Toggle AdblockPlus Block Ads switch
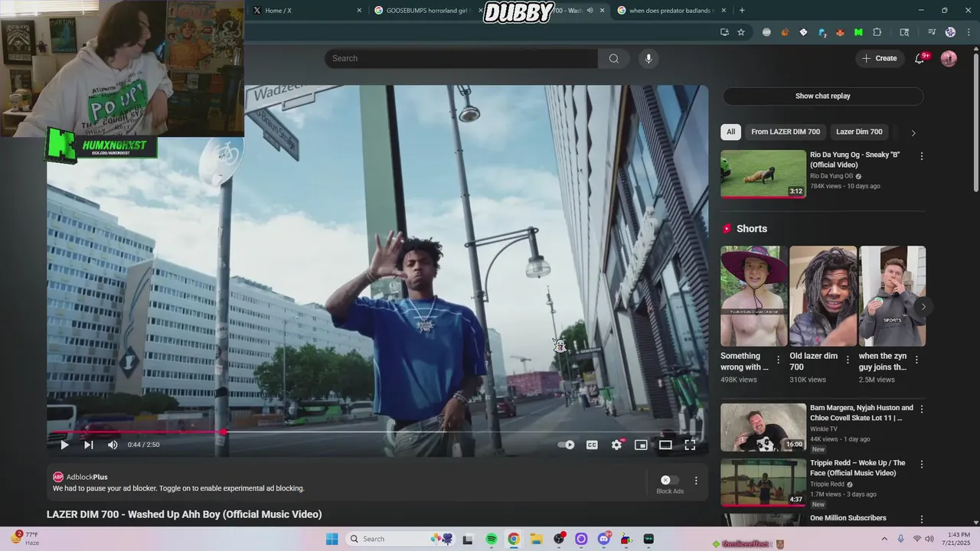The image size is (980, 551). tap(670, 481)
